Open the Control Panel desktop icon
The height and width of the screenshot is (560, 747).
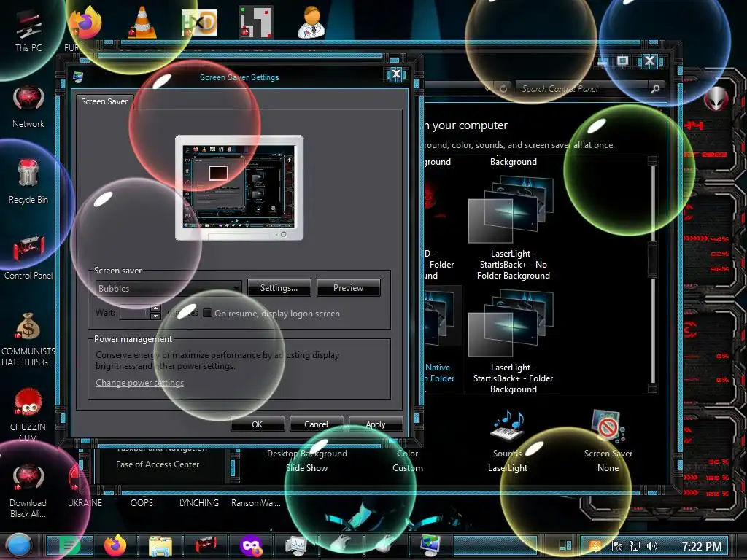click(28, 257)
